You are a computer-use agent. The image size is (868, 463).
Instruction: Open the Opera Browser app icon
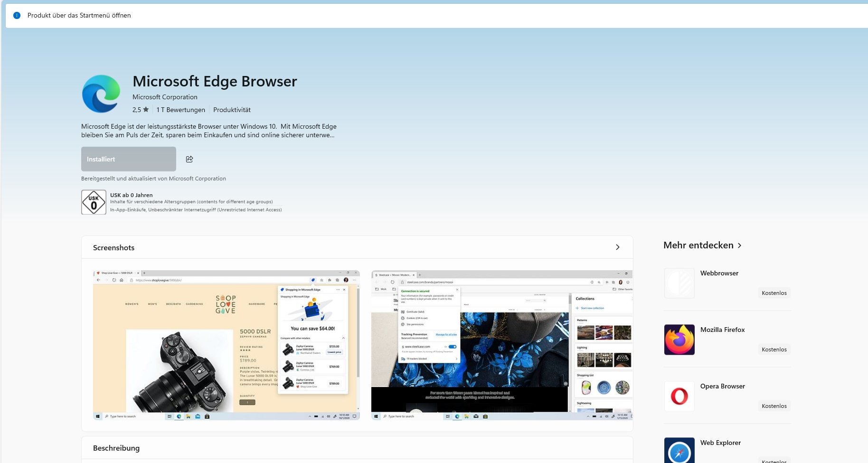tap(679, 396)
